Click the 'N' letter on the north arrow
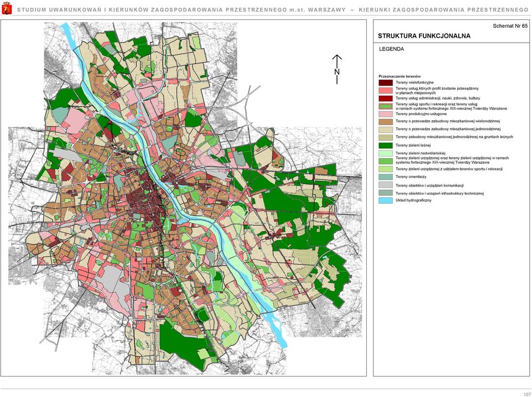 point(337,71)
